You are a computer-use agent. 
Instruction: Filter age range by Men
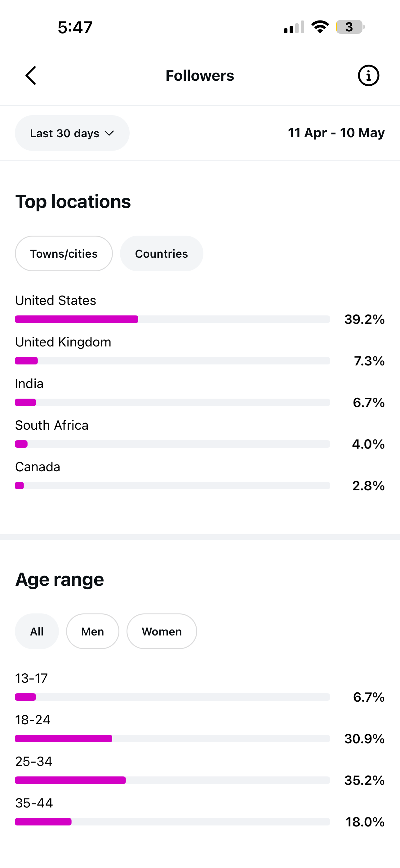click(x=93, y=631)
